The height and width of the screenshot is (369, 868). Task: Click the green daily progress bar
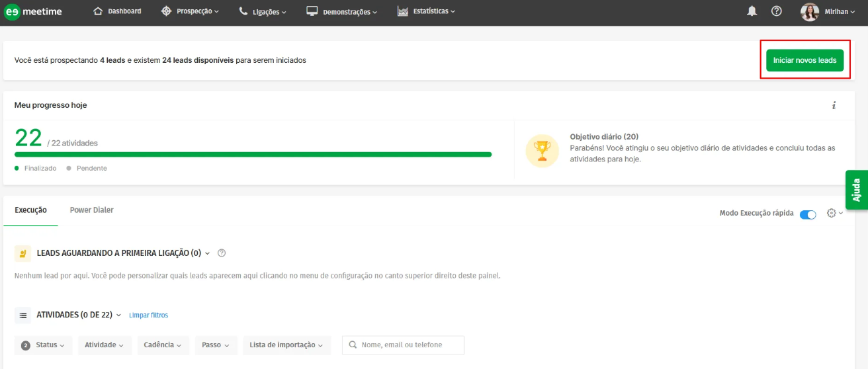(253, 155)
